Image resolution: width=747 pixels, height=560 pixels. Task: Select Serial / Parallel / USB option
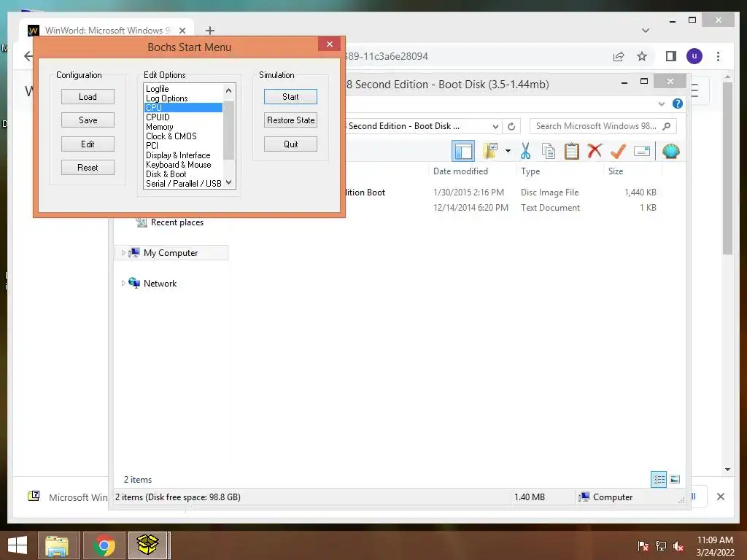tap(184, 183)
